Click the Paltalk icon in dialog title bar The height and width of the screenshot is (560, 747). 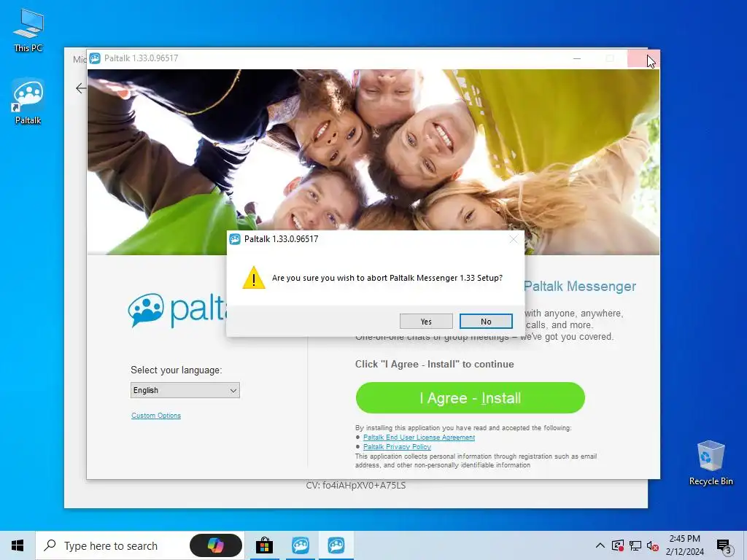[235, 239]
